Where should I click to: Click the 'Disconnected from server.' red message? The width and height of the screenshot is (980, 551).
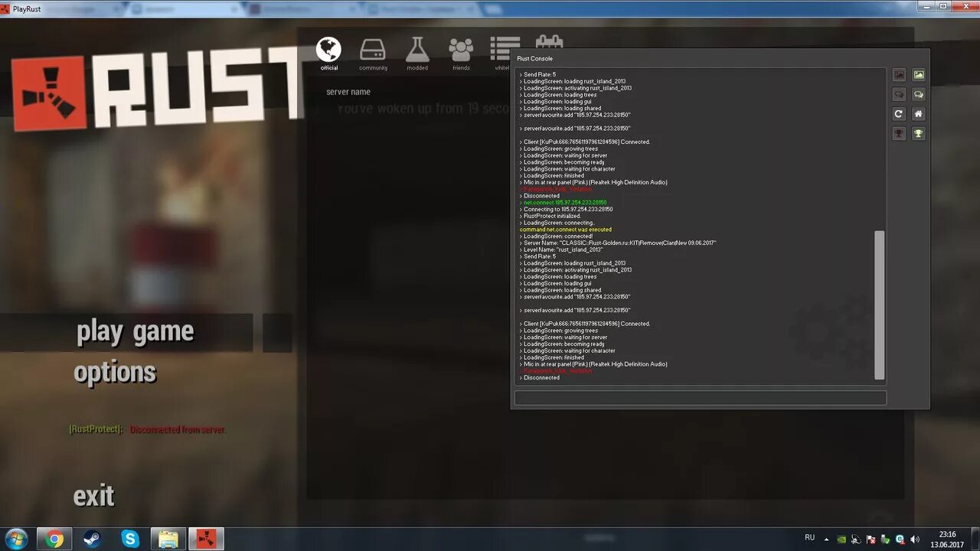tap(178, 430)
